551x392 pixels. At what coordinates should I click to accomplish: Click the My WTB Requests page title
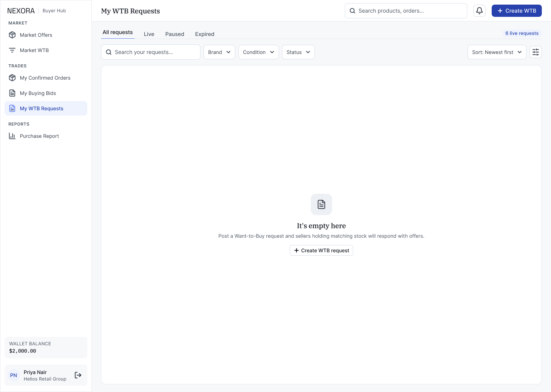(x=130, y=11)
